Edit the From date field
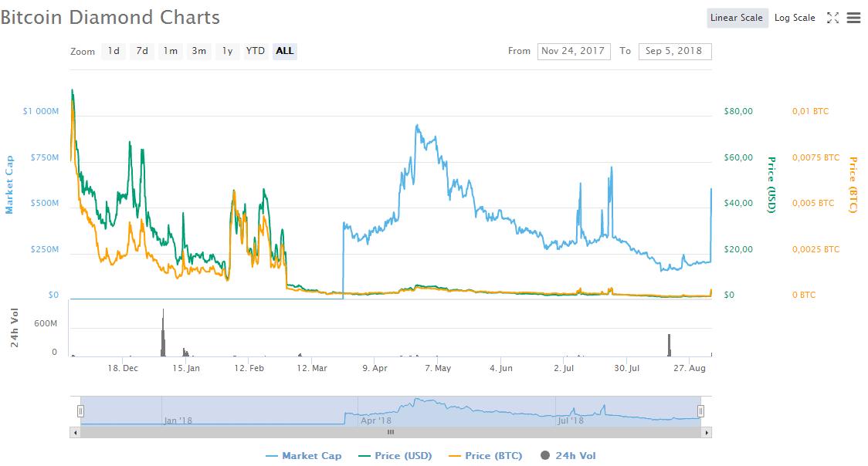Screen dimensions: 868x466 pyautogui.click(x=574, y=51)
